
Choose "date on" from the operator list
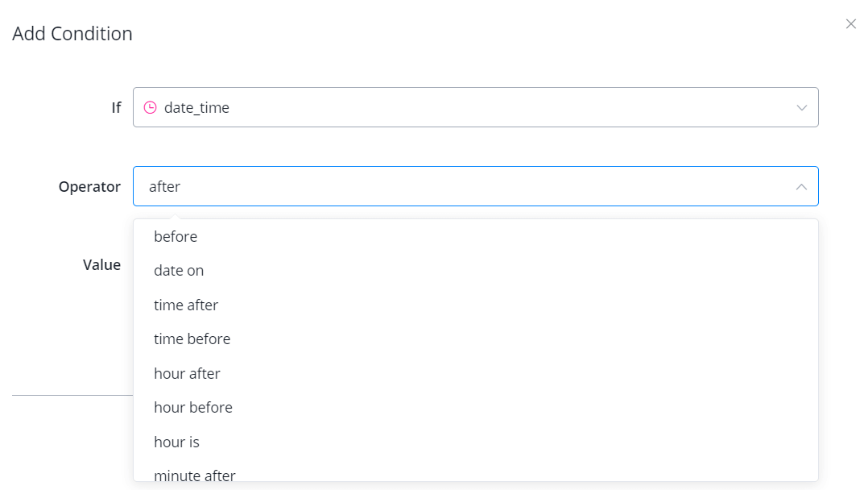click(179, 271)
